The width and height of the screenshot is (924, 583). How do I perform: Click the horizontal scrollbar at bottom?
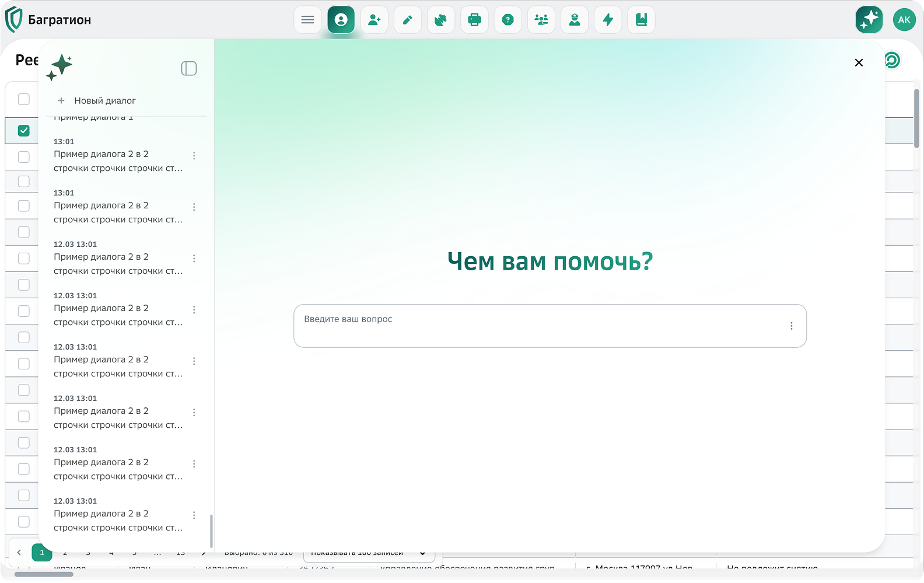pos(44,574)
